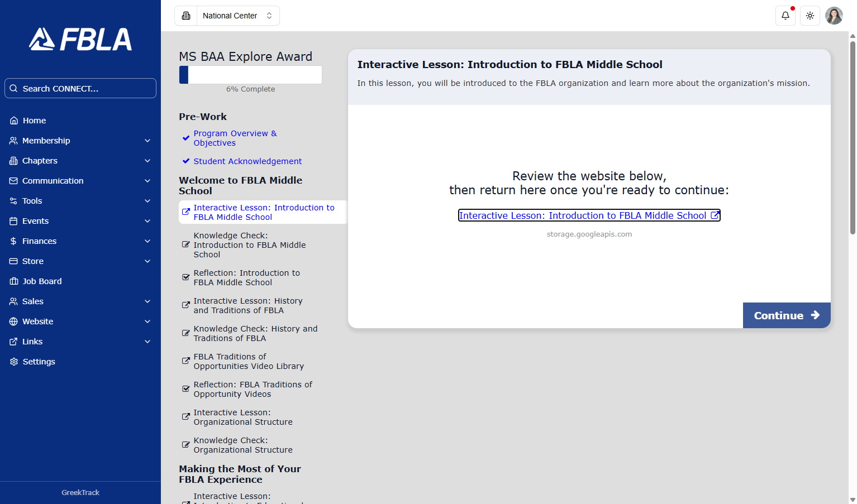Viewport: 857px width, 504px height.
Task: Click the Membership people icon
Action: [13, 141]
